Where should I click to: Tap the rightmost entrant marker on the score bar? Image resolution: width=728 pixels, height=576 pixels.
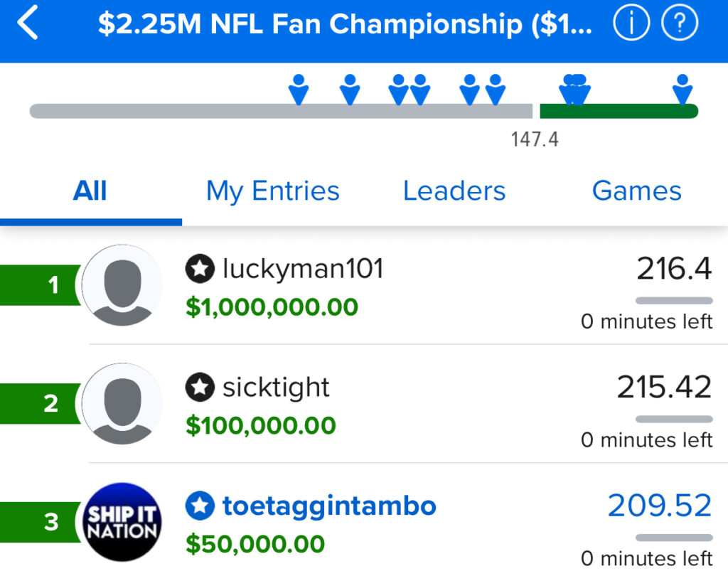[682, 89]
